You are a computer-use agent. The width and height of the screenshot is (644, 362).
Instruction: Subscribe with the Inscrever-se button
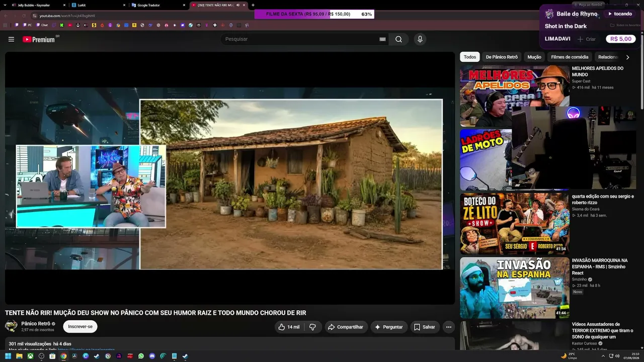80,327
